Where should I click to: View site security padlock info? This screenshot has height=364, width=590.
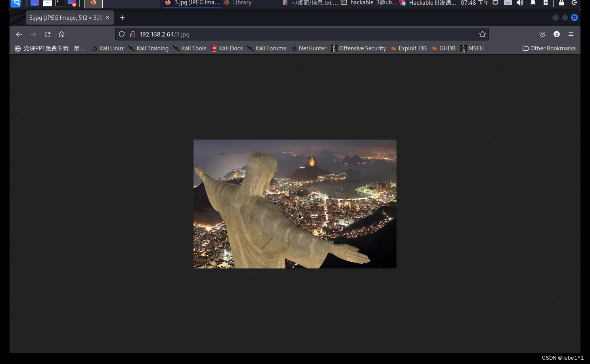tap(133, 34)
